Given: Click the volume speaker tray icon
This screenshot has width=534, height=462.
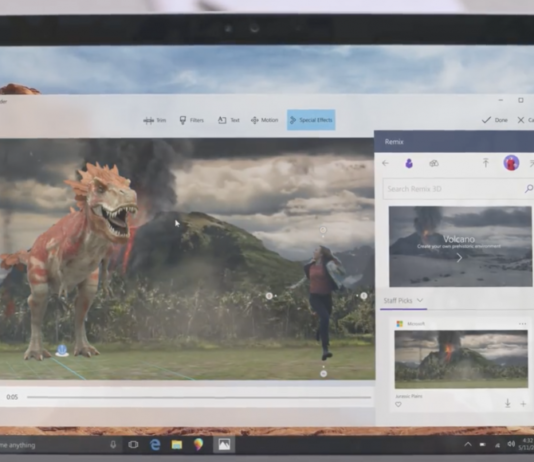Looking at the screenshot, I should 511,444.
